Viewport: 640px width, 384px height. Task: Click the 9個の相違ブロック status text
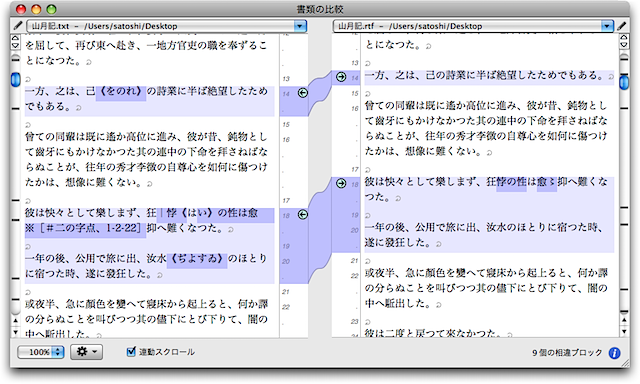567,353
